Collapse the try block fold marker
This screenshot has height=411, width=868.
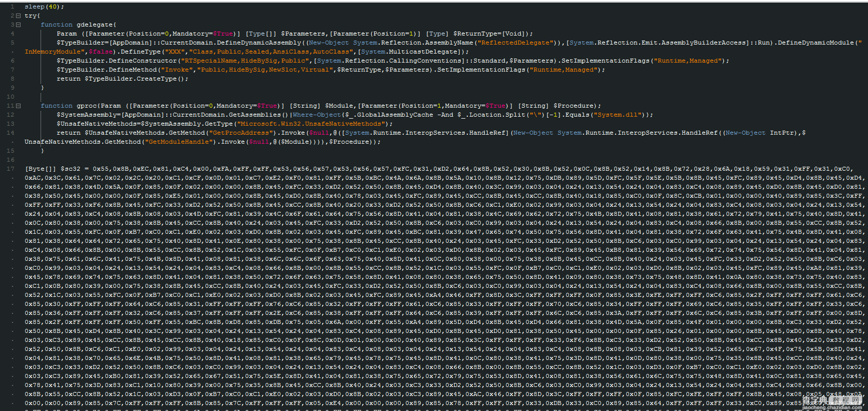(18, 16)
